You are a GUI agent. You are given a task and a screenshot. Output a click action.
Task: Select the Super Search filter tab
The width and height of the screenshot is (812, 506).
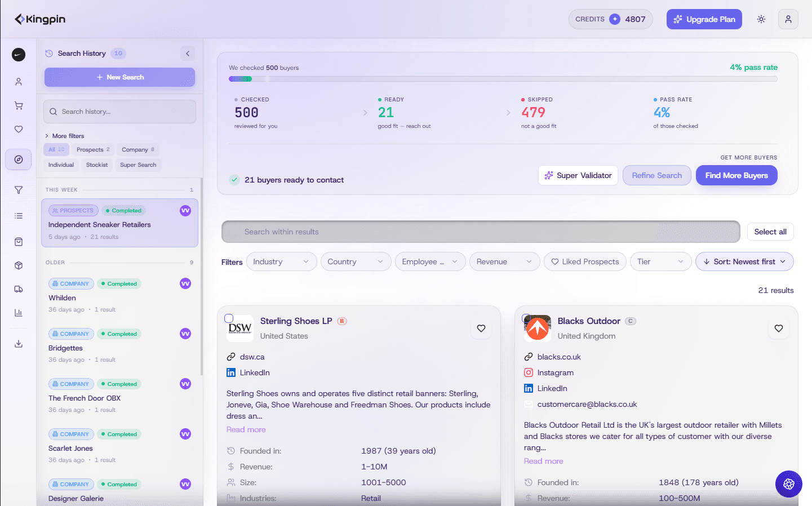138,165
